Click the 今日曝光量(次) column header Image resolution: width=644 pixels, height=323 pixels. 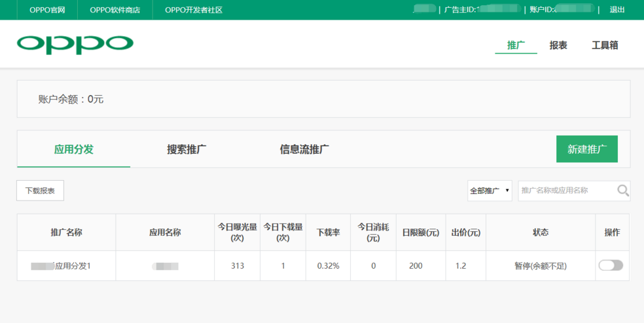click(238, 232)
